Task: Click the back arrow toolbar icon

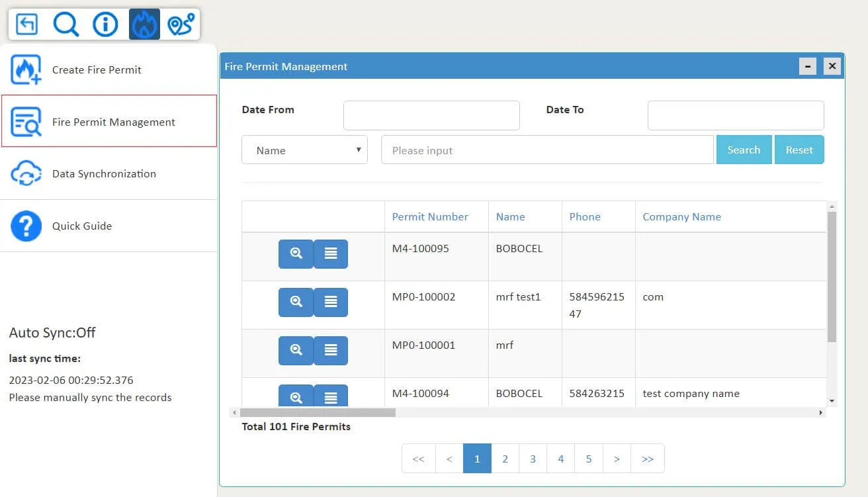Action: coord(27,24)
